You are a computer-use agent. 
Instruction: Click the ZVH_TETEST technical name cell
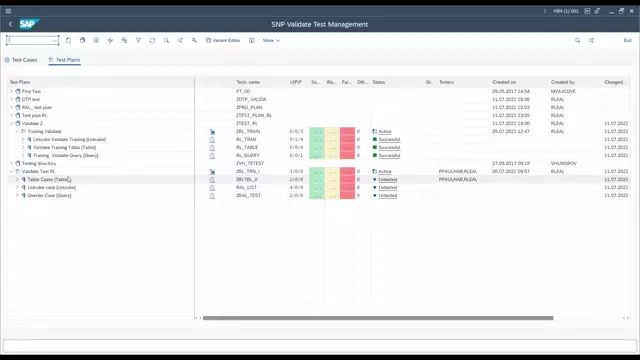coord(250,163)
